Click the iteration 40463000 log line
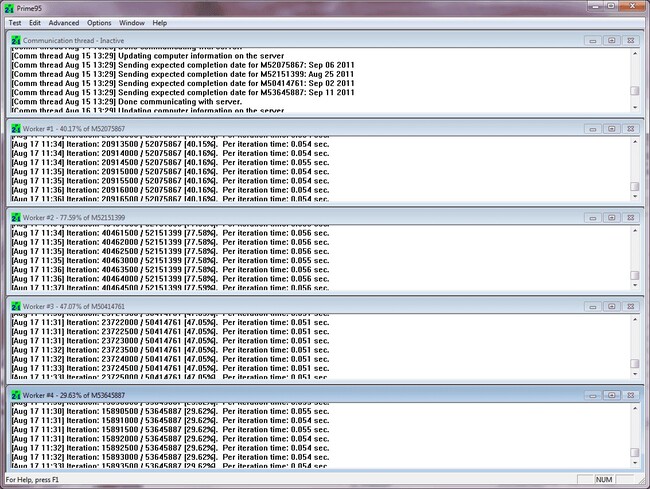 point(170,260)
